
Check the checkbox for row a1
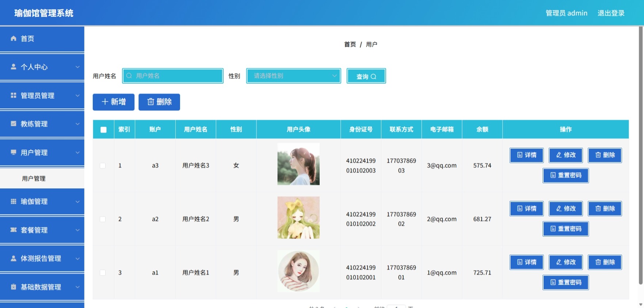pos(103,273)
